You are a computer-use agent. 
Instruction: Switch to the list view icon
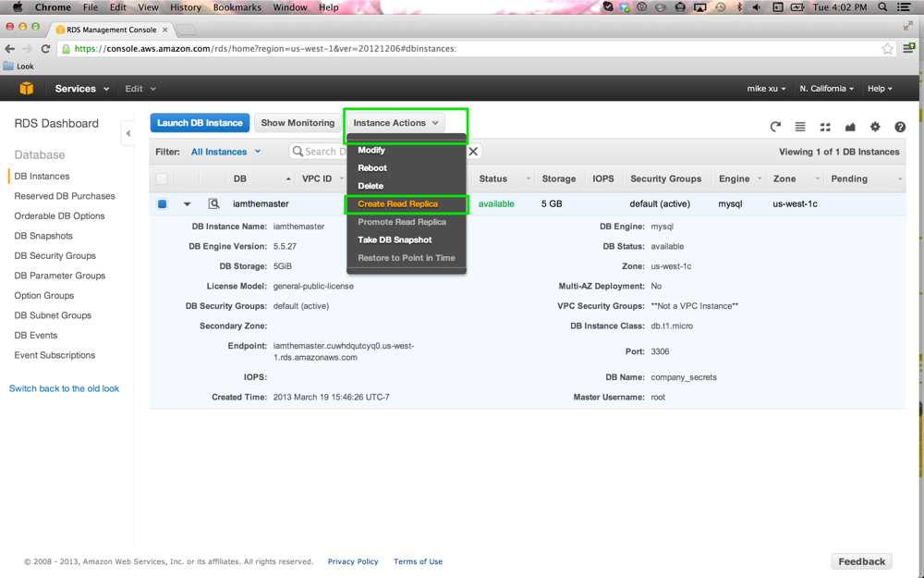click(x=800, y=127)
